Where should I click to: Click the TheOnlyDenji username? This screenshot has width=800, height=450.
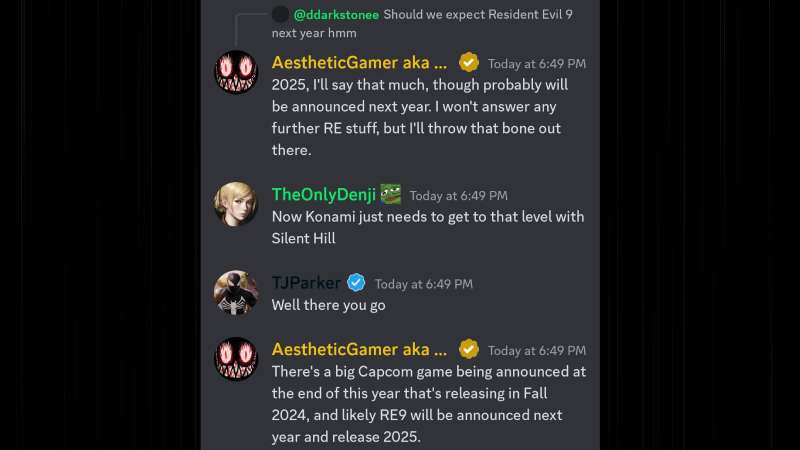click(x=322, y=194)
